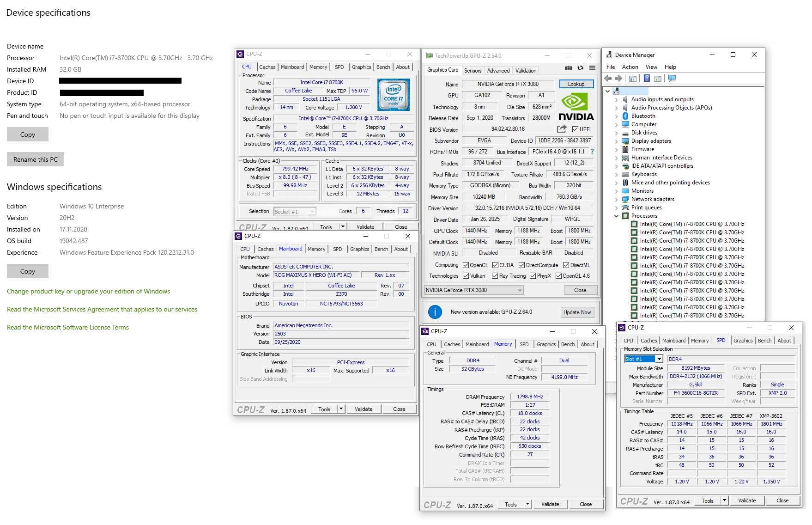Toggle the OpenCL checkbox
Viewport: 812px width, 525px height.
pos(466,265)
